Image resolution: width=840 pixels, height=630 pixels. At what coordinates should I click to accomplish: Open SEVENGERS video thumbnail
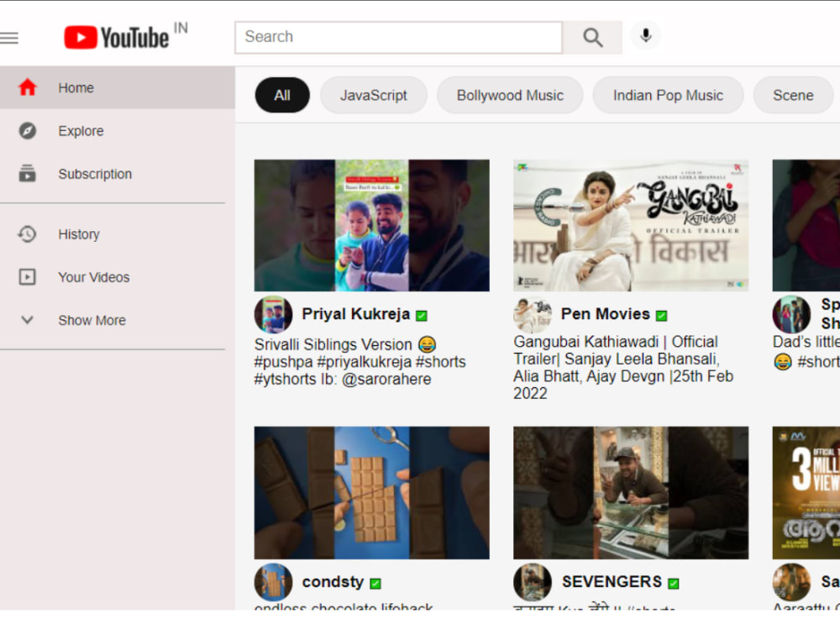click(x=631, y=493)
